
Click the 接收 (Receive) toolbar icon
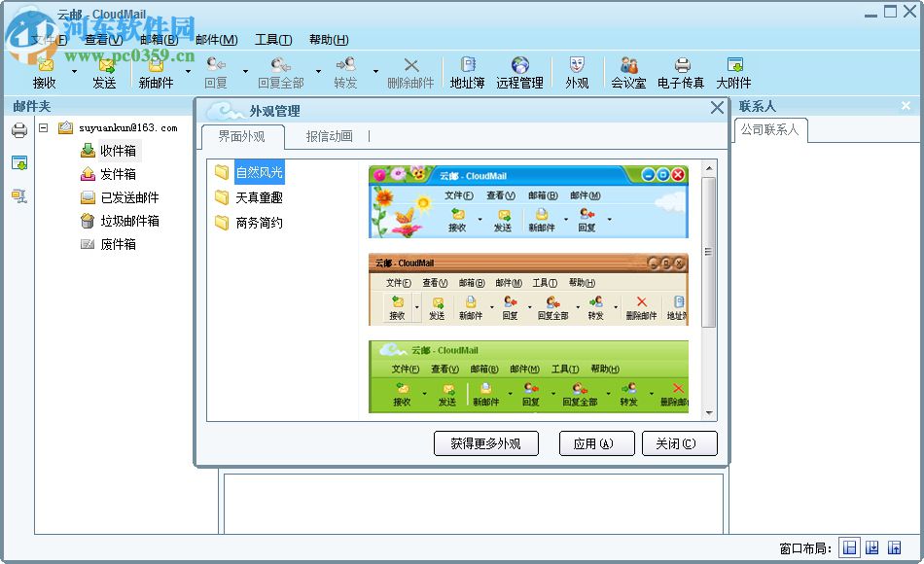point(45,68)
